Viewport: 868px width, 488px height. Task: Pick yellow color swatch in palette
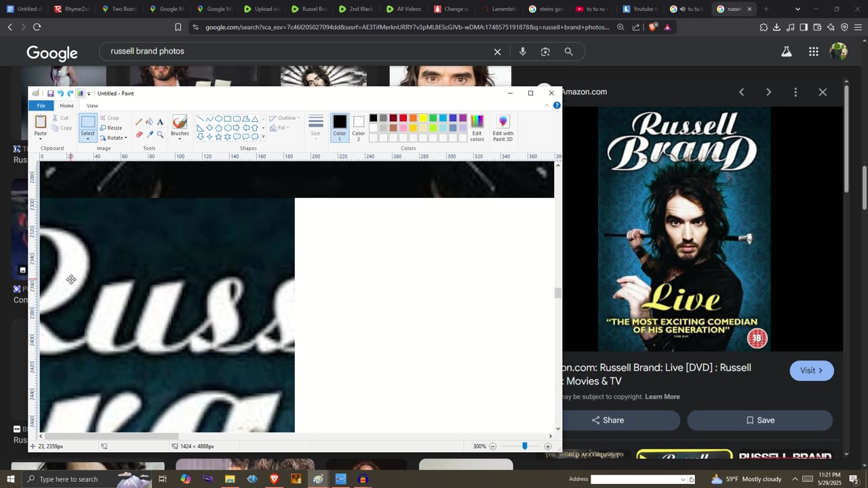tap(422, 118)
